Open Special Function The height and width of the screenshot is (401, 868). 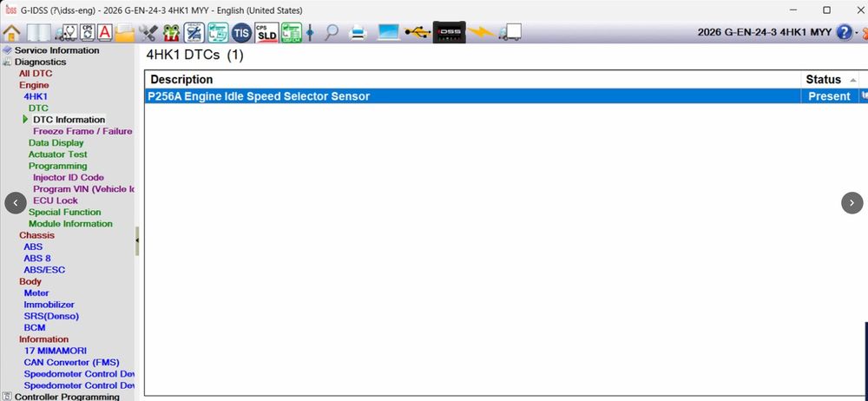pyautogui.click(x=65, y=212)
